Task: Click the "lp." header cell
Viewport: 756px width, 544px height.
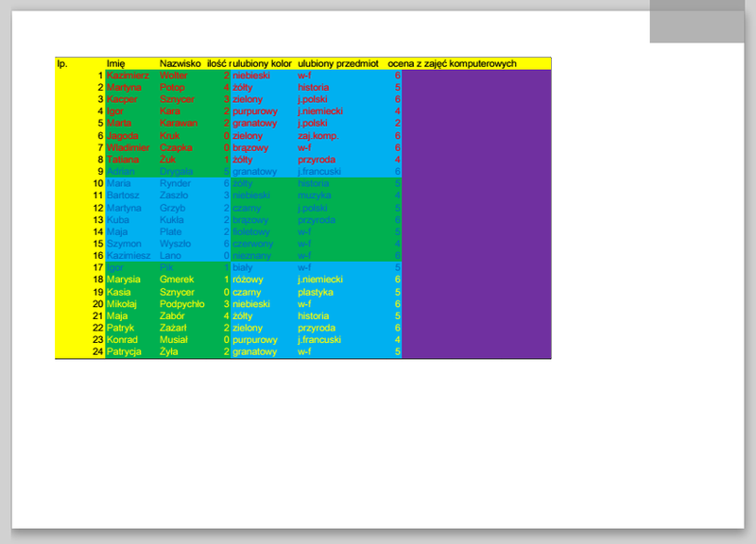Action: pos(62,63)
